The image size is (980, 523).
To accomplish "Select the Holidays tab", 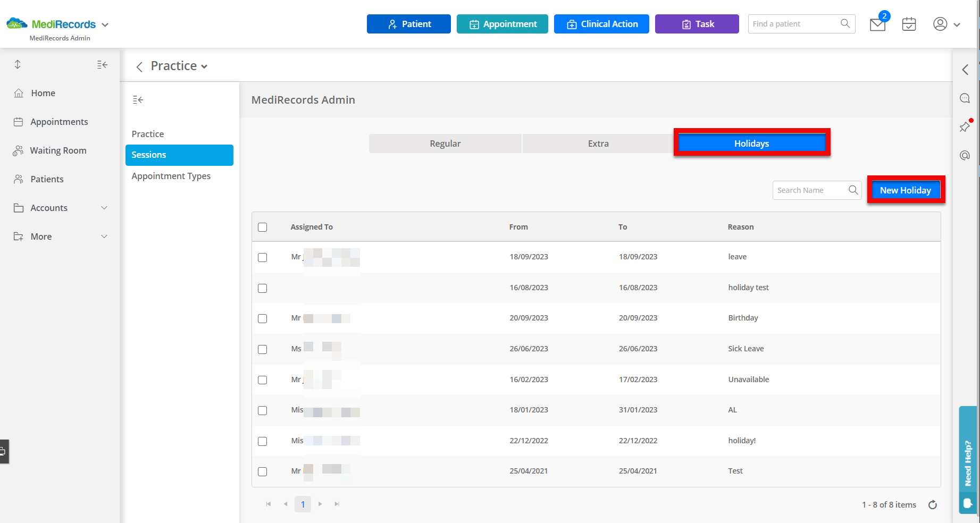I will [x=751, y=144].
